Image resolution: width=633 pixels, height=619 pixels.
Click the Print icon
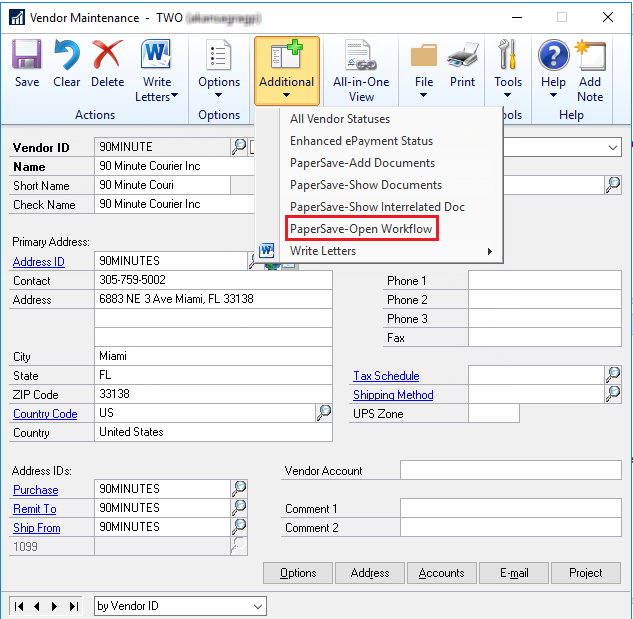462,63
